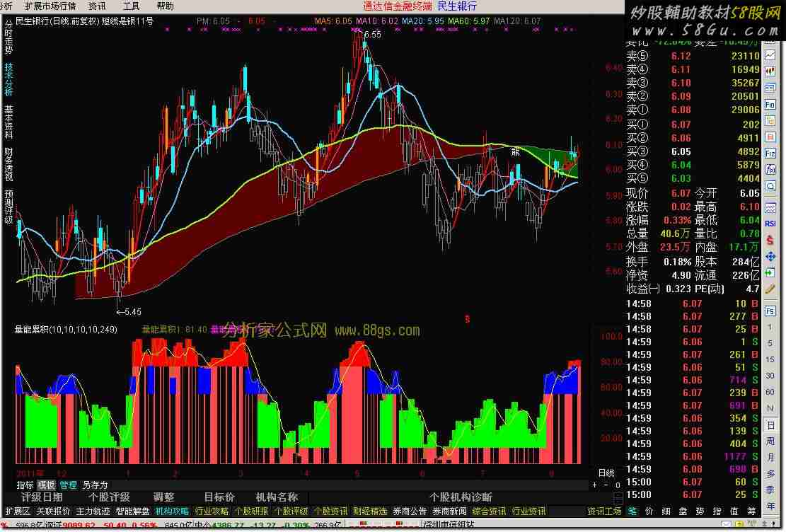
Task: Click the 个股机构诊断 header
Action: coord(461,497)
